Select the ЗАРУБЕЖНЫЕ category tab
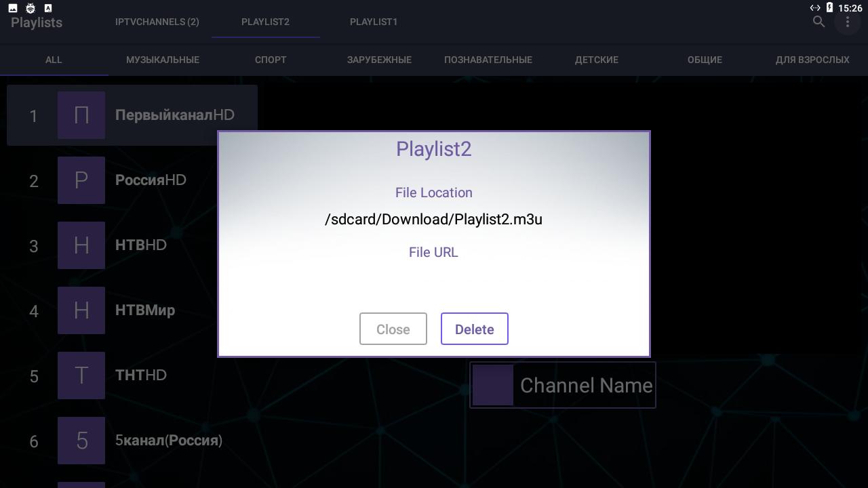This screenshot has height=488, width=868. click(379, 60)
